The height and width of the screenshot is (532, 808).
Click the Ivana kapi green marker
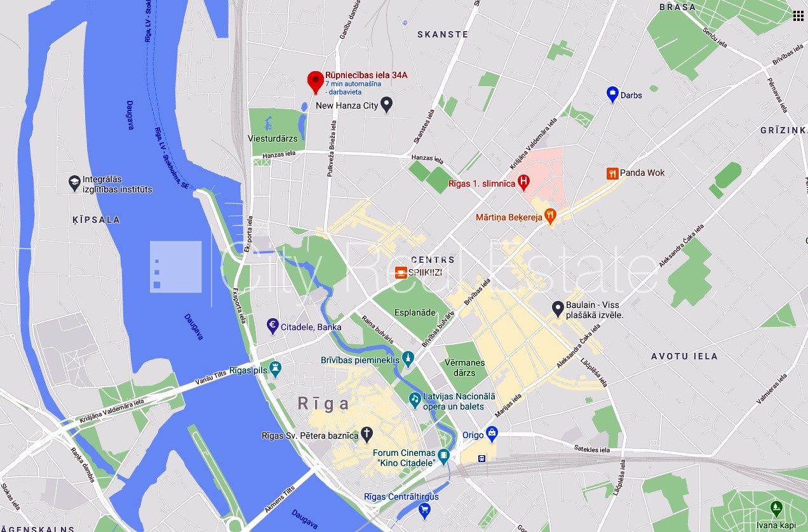(x=776, y=508)
